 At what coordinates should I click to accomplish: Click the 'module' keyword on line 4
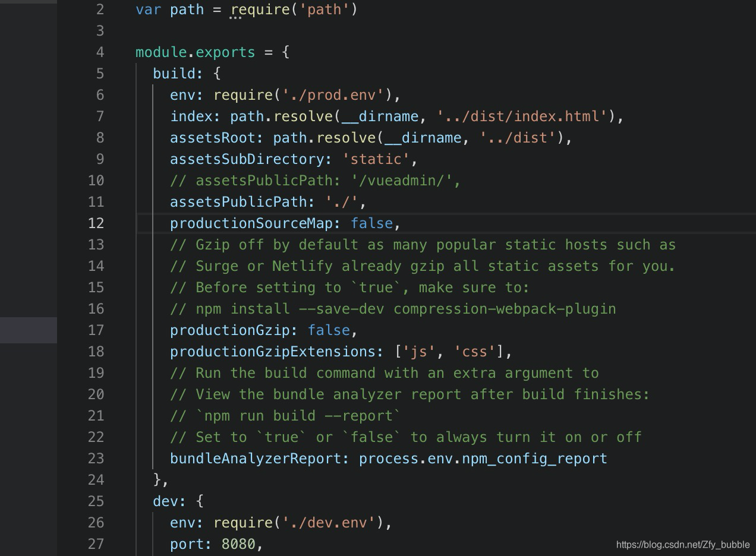point(161,52)
